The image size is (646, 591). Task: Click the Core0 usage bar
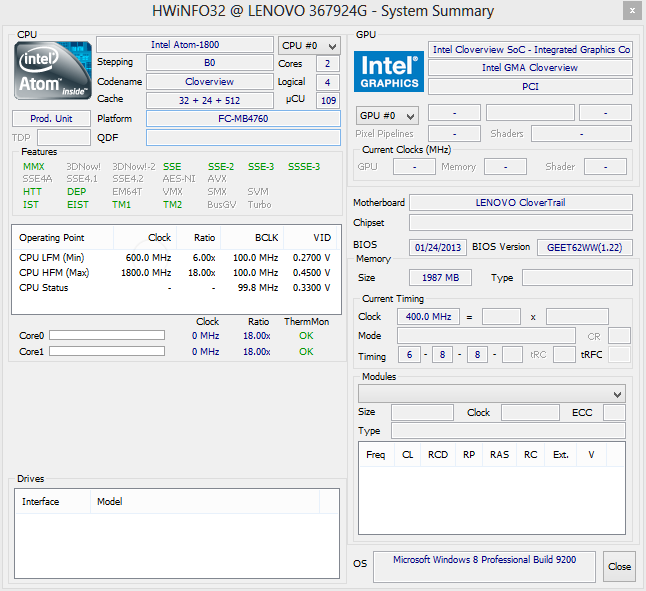click(107, 336)
